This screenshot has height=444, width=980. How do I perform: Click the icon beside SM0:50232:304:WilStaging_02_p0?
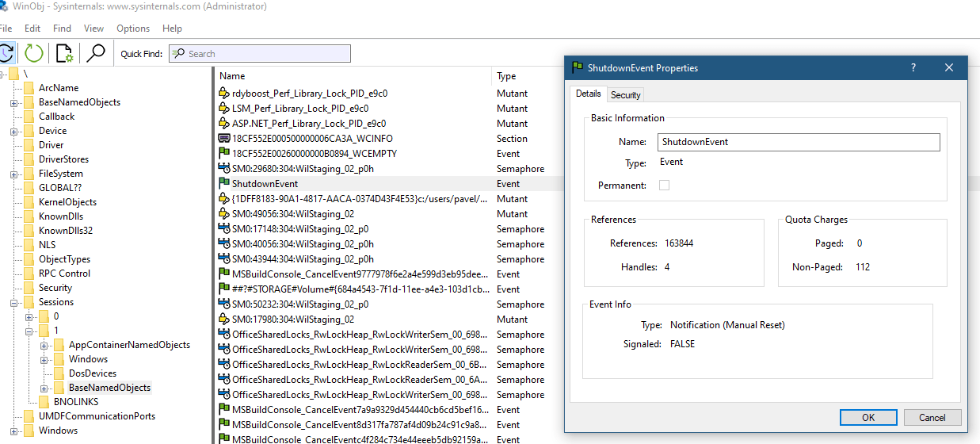point(224,304)
